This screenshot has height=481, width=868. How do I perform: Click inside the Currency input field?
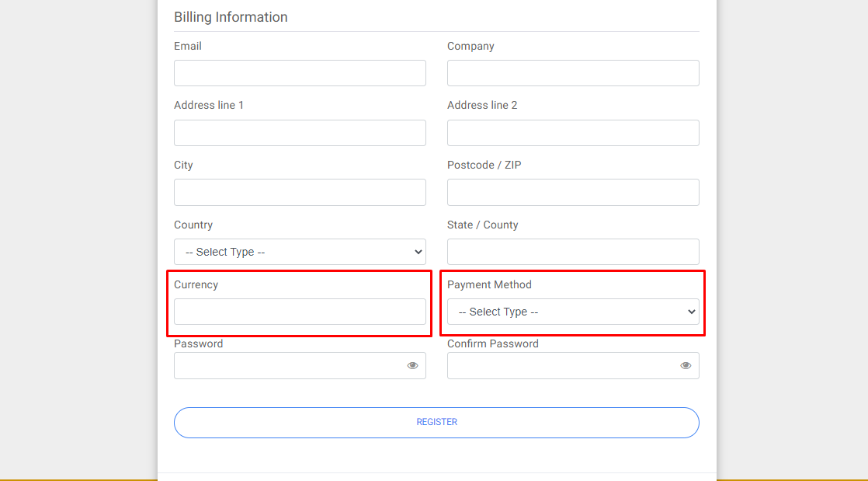click(300, 312)
